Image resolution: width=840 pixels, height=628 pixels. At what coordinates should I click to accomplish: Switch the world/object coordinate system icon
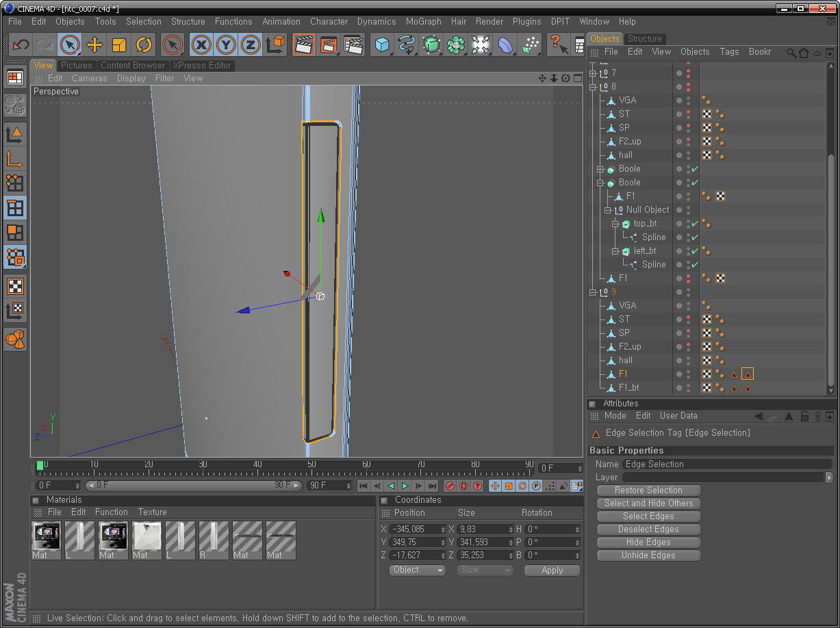pyautogui.click(x=275, y=45)
